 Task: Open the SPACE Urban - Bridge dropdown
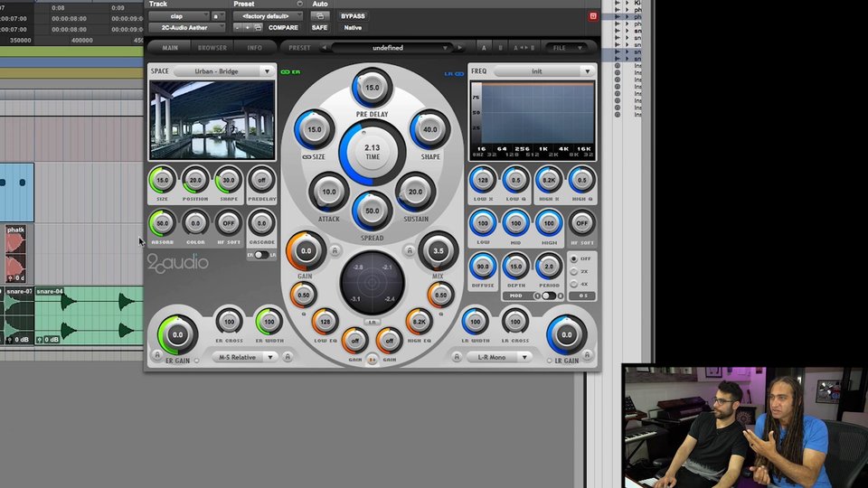224,71
